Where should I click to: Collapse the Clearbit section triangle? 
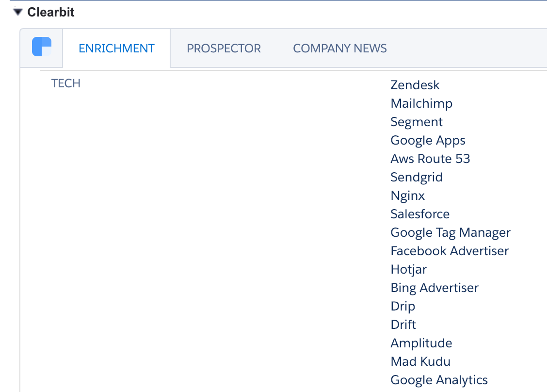18,12
